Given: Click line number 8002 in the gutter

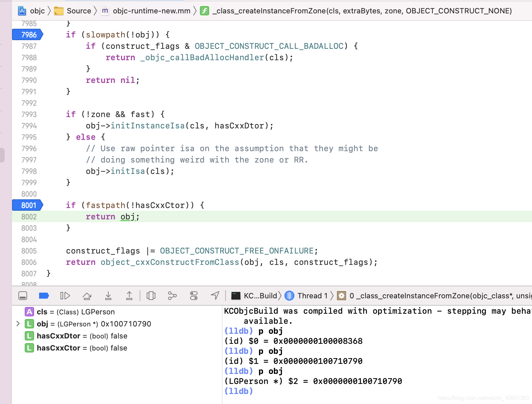Looking at the screenshot, I should pos(29,217).
